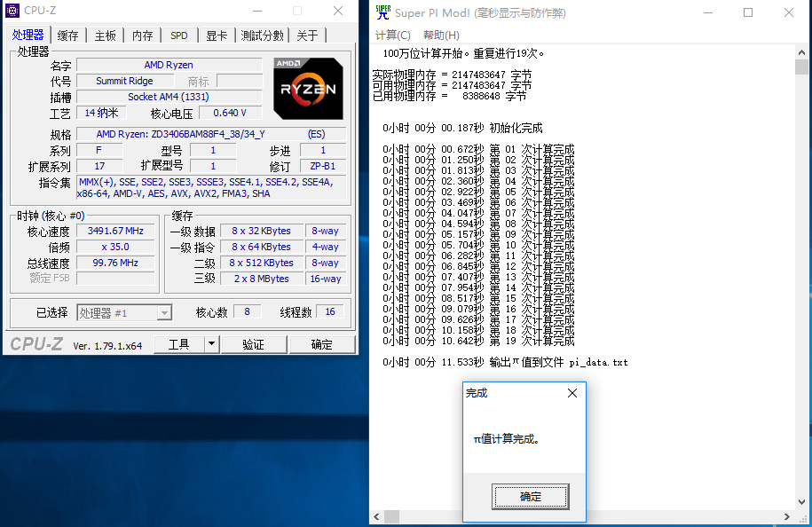Switch to the 显卡 tab
Image resolution: width=812 pixels, height=527 pixels.
point(216,35)
